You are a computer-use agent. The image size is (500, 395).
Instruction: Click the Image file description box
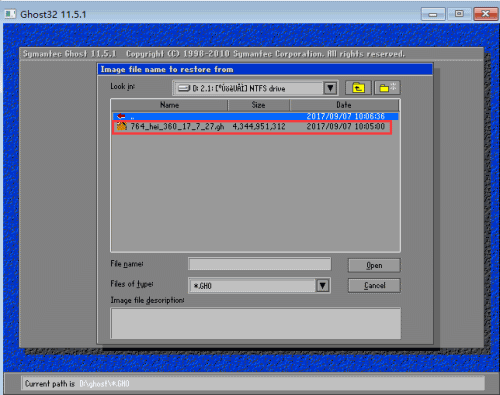pyautogui.click(x=256, y=323)
